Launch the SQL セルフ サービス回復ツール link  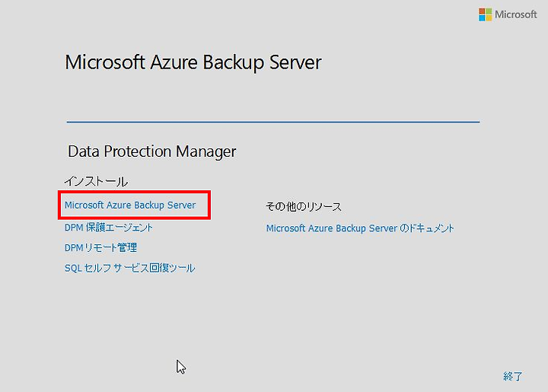[129, 268]
